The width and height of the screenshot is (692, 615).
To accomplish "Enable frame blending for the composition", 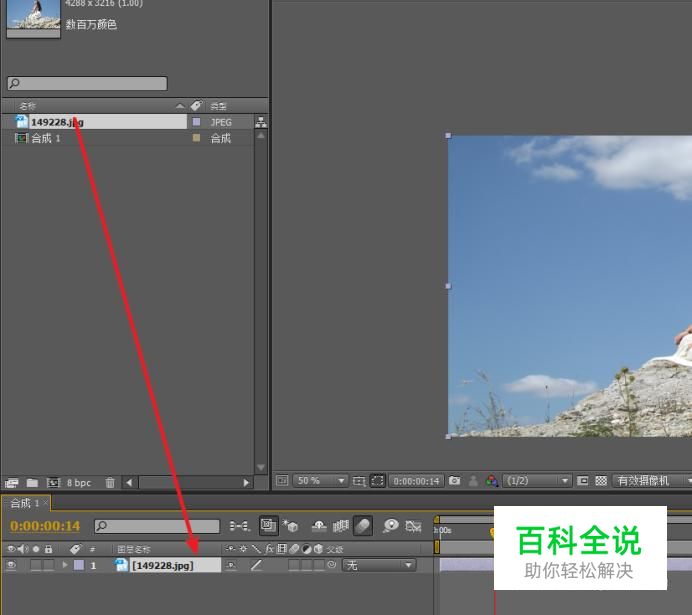I will [341, 526].
